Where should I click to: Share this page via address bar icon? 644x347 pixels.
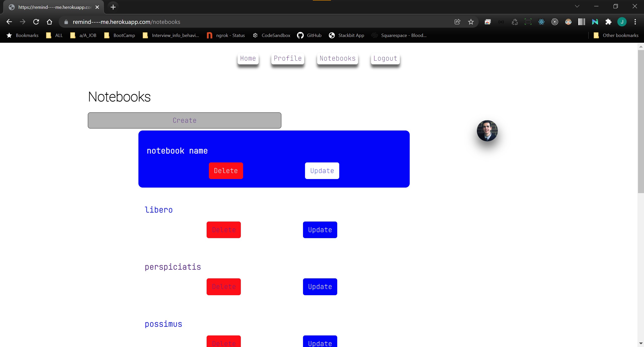[x=457, y=22]
